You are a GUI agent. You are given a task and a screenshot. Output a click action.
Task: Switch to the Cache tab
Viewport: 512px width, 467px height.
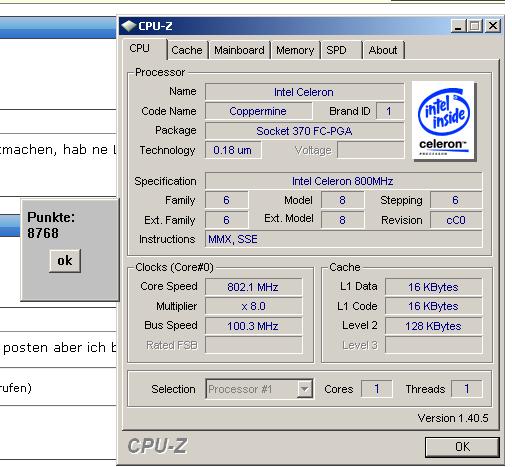[x=187, y=50]
